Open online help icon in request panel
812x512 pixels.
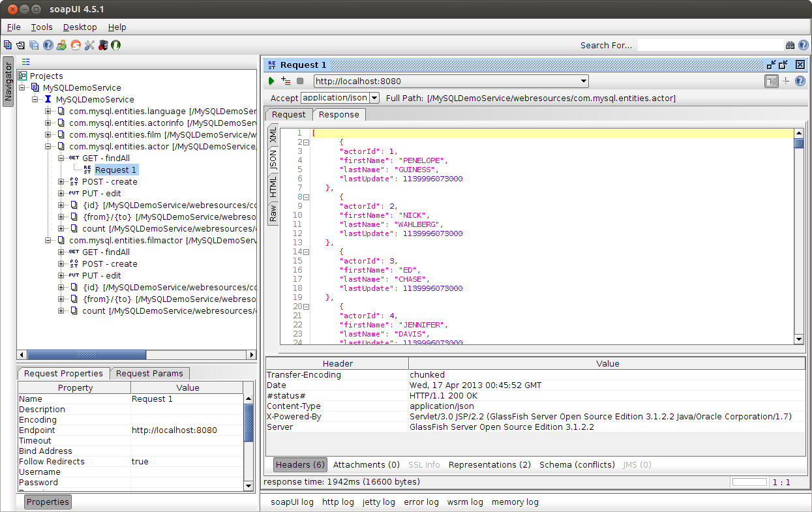coord(800,81)
